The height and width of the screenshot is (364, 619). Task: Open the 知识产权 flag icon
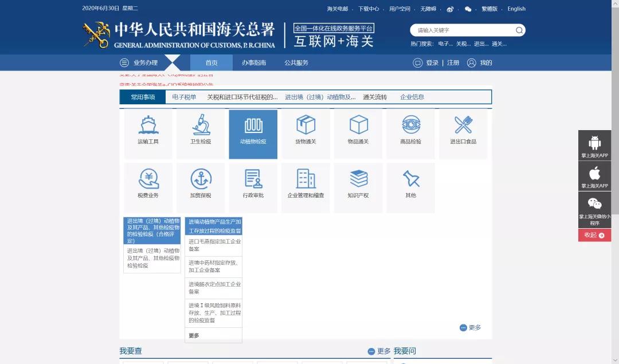click(358, 187)
